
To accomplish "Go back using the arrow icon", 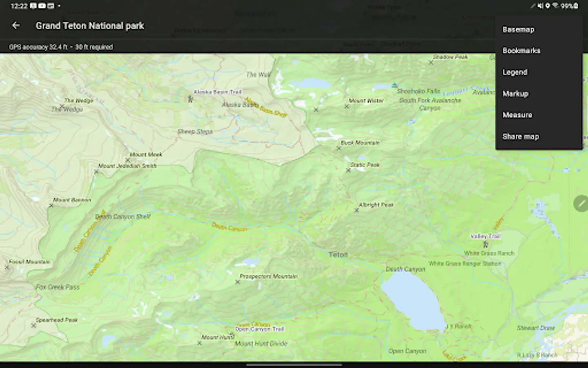I will (x=16, y=26).
